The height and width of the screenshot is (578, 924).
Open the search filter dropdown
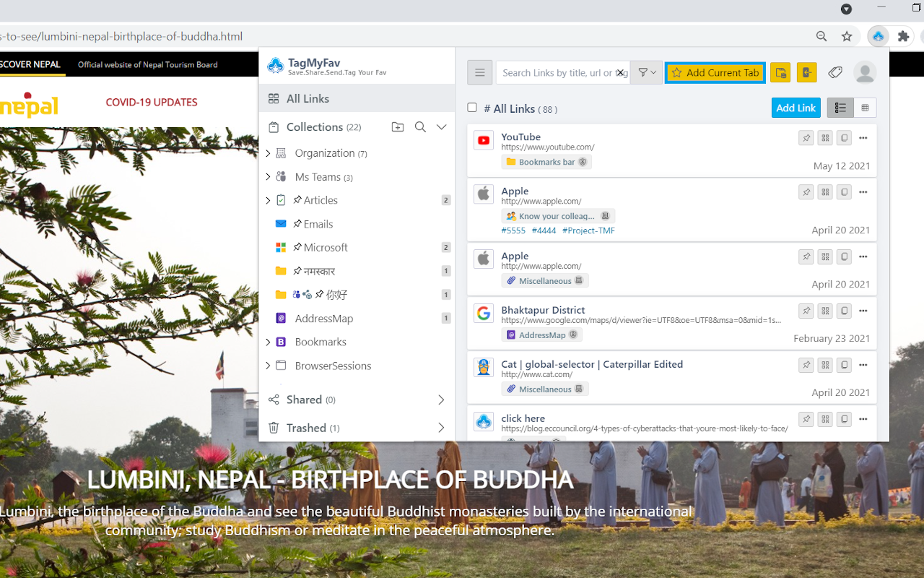tap(647, 72)
